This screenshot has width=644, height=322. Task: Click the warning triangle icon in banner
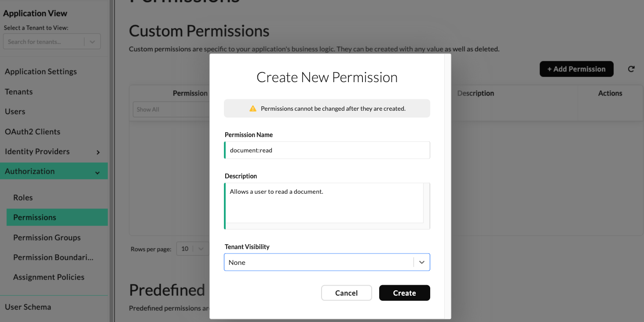click(x=252, y=109)
